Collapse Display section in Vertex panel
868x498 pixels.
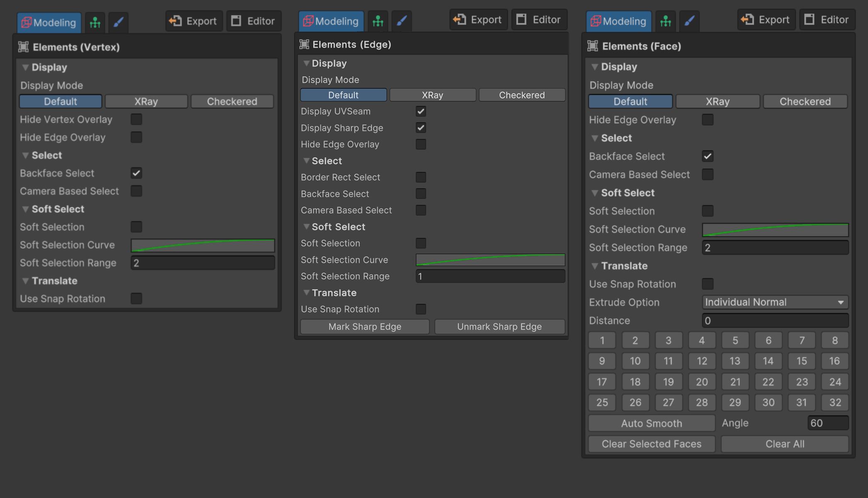click(x=25, y=67)
